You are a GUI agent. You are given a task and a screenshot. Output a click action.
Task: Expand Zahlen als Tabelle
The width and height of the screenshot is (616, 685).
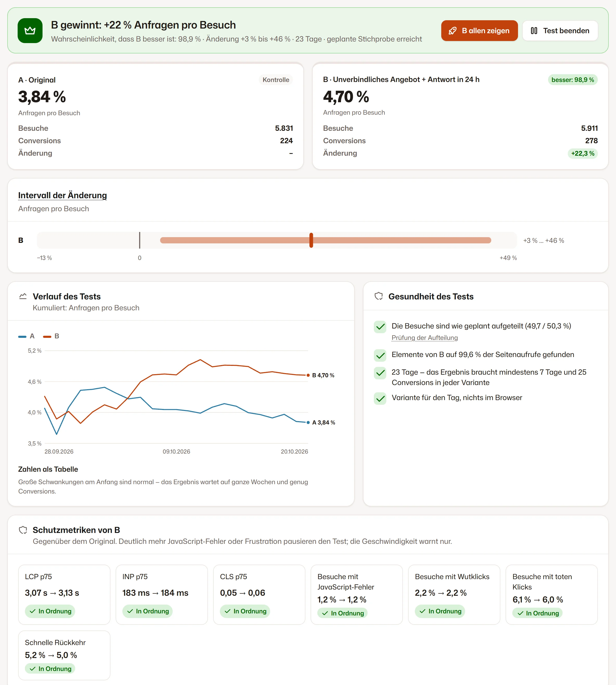[x=48, y=469]
